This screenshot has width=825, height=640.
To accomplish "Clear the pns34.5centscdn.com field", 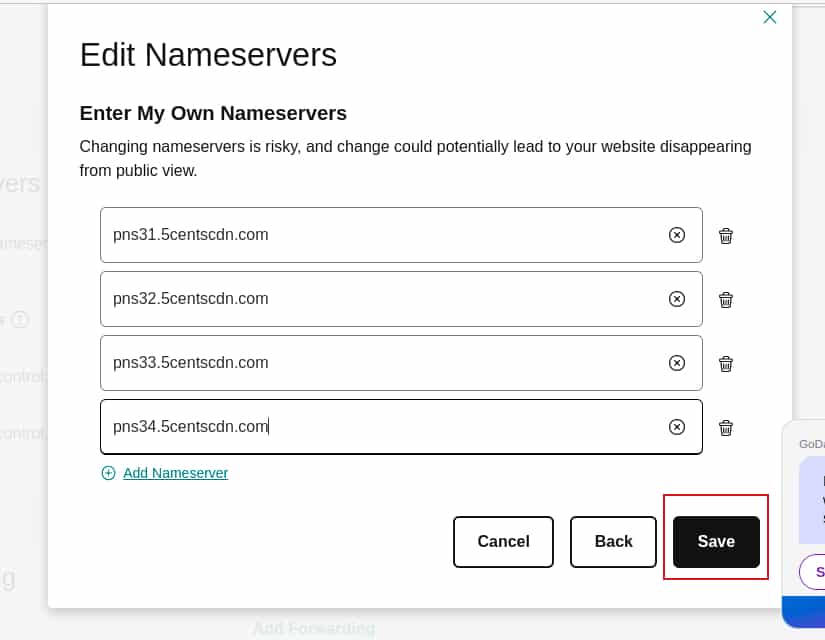I will (677, 427).
